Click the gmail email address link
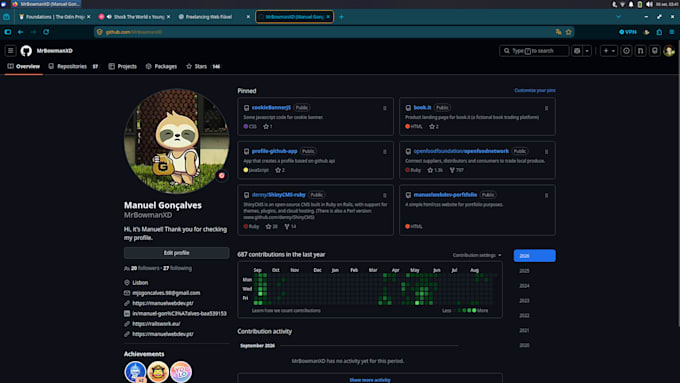The width and height of the screenshot is (680, 383). coord(166,293)
